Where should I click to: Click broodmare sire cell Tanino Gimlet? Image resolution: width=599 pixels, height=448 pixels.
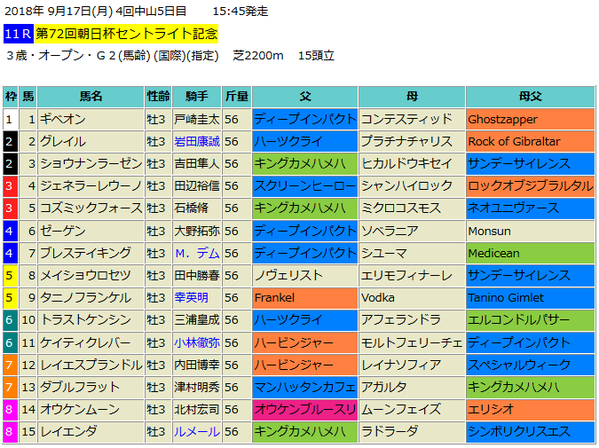coord(530,298)
